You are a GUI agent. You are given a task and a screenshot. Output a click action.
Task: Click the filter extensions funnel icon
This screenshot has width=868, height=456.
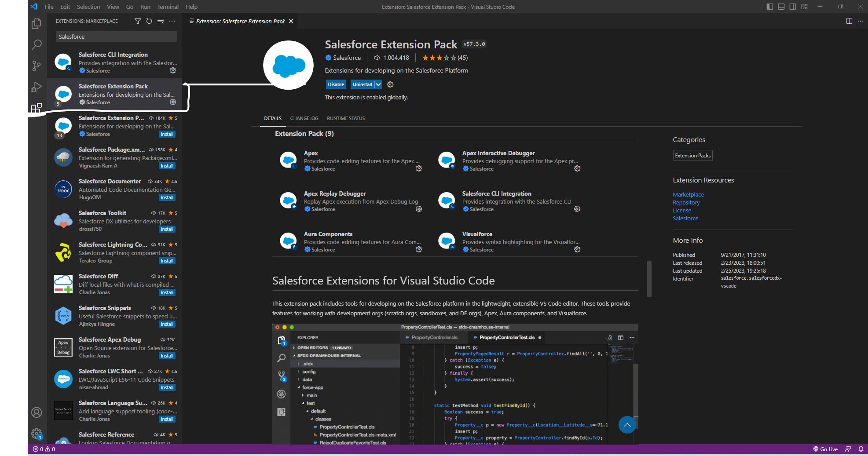[138, 21]
